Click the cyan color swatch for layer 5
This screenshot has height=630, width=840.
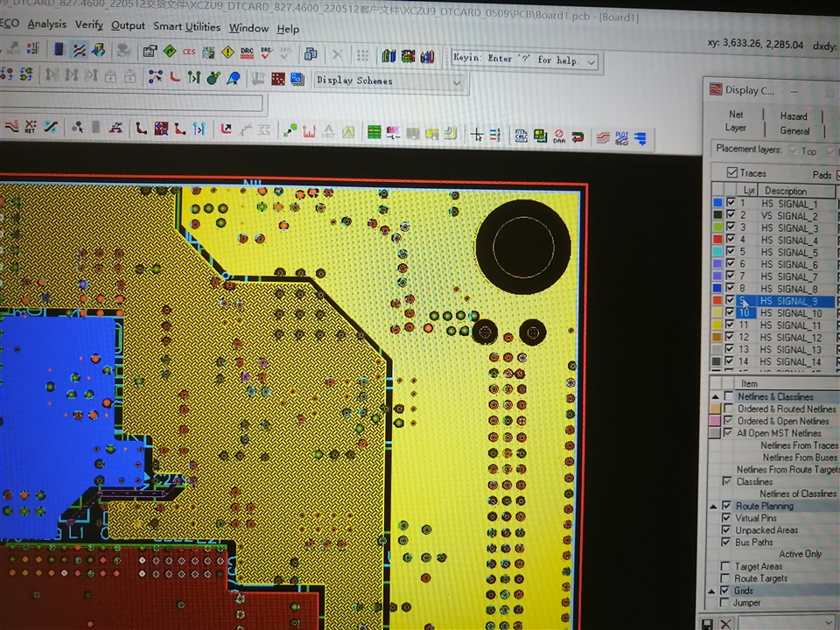pos(717,251)
